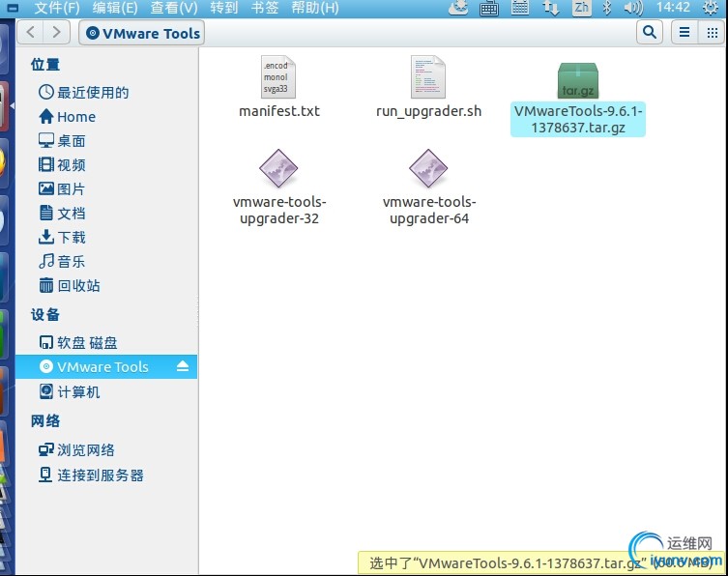728x576 pixels.
Task: Open 软盘 磁盘 device in the sidebar
Action: point(106,342)
